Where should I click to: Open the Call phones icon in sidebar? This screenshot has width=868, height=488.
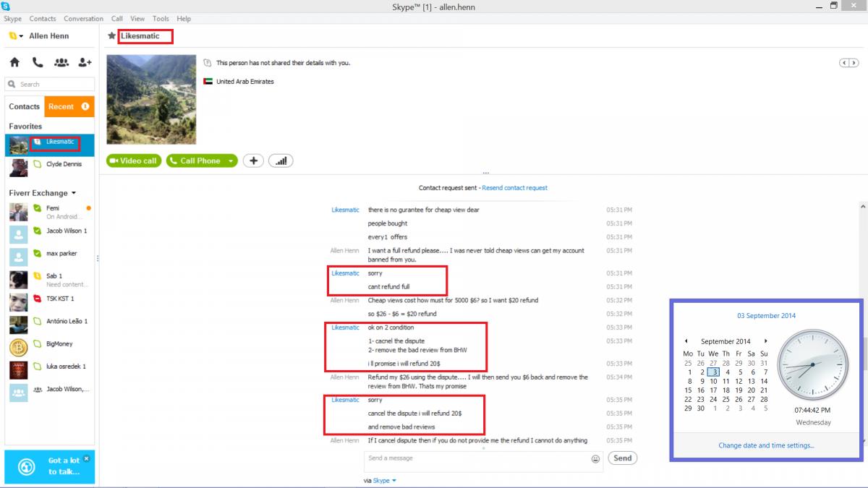pos(38,63)
